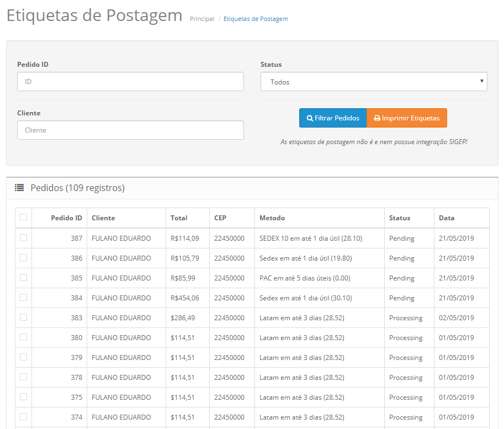Screen dimensions: 504x429
Task: Tick the select-all checkbox in table header
Action: 23,218
